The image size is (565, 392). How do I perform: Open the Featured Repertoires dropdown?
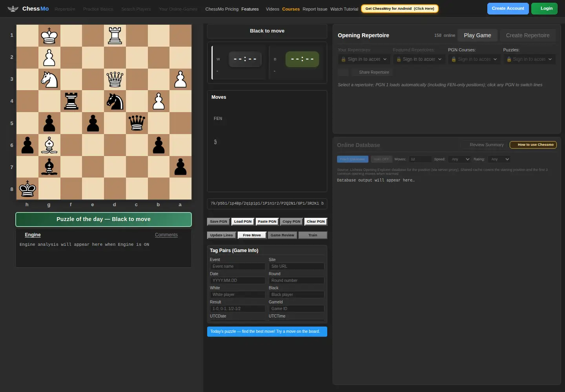click(419, 59)
